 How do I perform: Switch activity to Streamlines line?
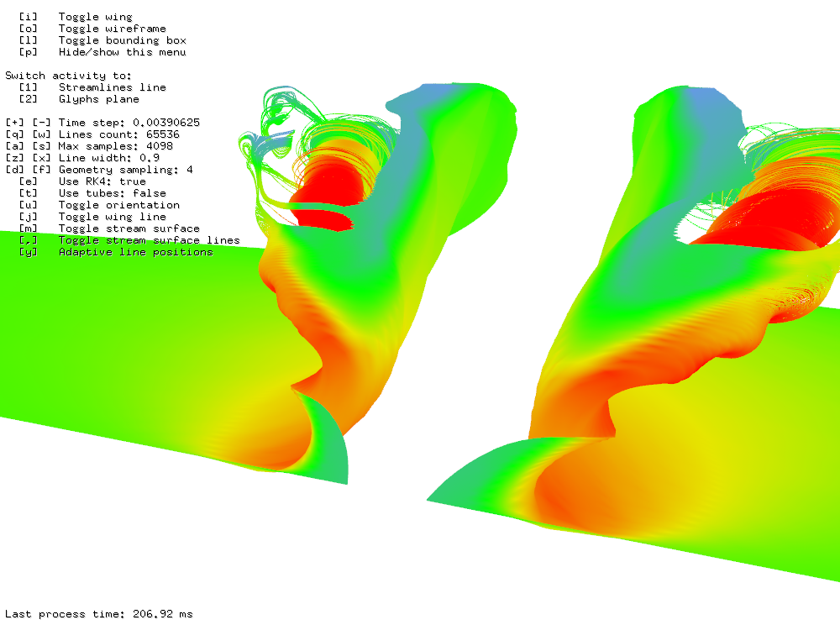tap(112, 87)
